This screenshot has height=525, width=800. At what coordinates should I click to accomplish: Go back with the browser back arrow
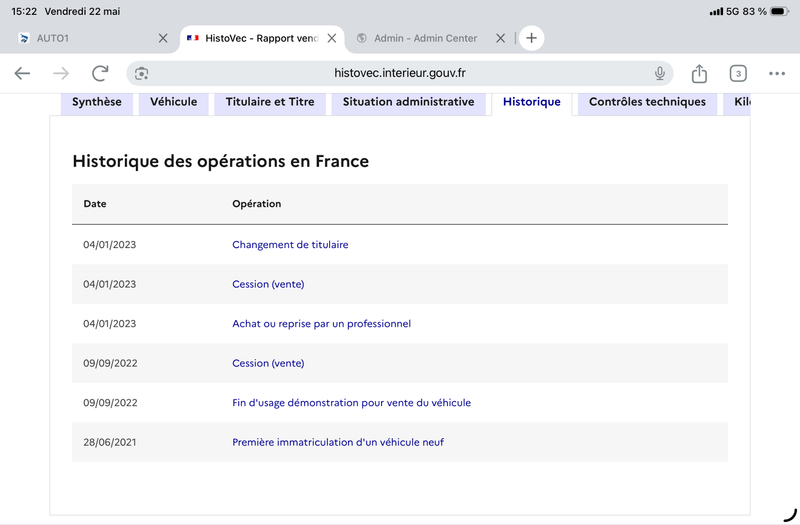(x=22, y=73)
